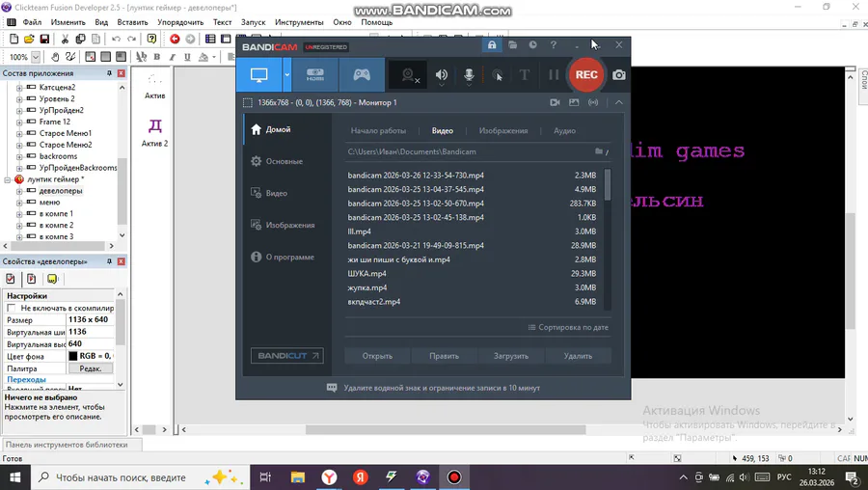Screen dimensions: 868x490
Task: Click Undo arrow in Fusion toolbar
Action: (x=116, y=39)
